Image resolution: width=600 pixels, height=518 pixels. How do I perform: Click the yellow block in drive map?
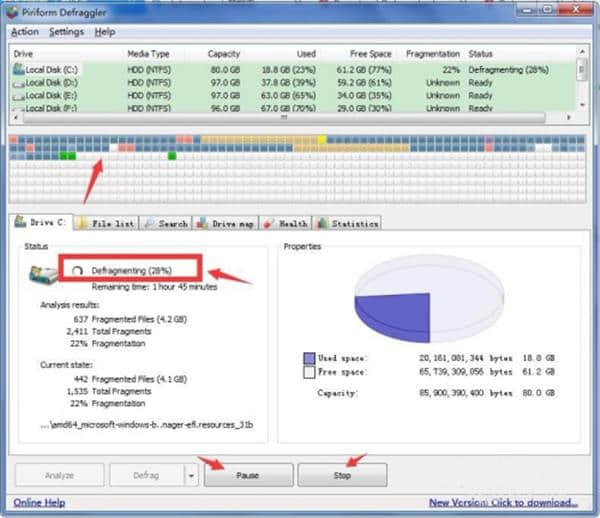pos(322,139)
